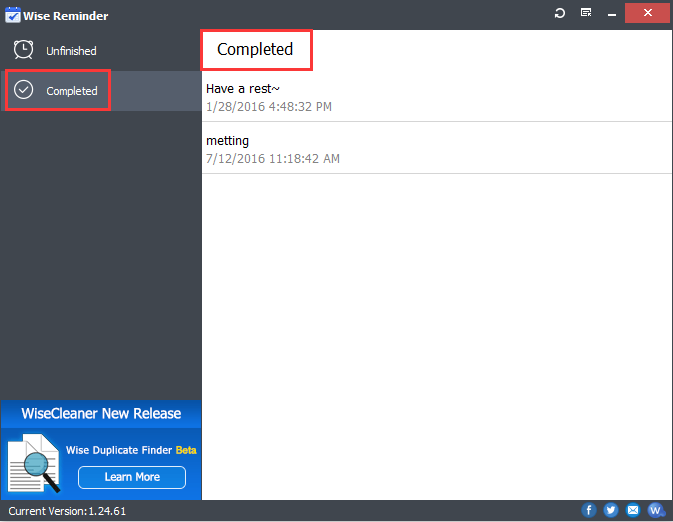This screenshot has height=522, width=673.
Task: Click the Learn More button
Action: (132, 477)
